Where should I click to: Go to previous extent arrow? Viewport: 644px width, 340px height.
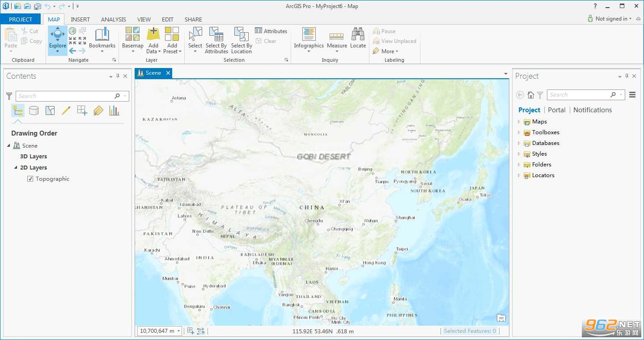point(72,51)
